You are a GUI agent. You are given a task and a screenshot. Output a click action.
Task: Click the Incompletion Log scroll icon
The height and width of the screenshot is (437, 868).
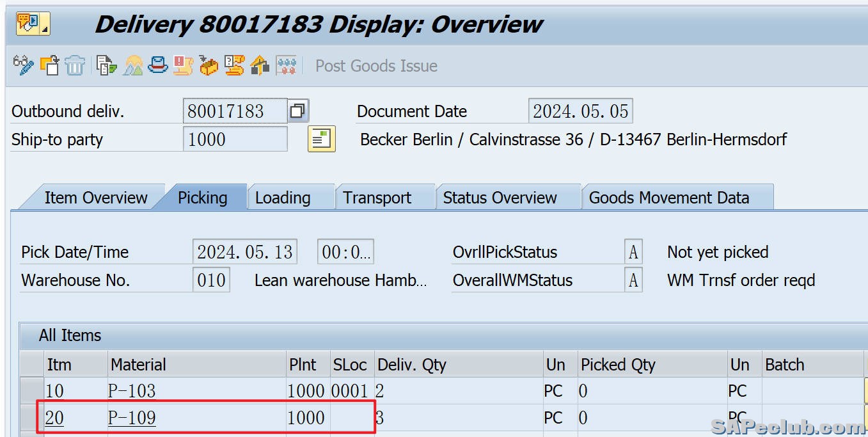coord(183,65)
